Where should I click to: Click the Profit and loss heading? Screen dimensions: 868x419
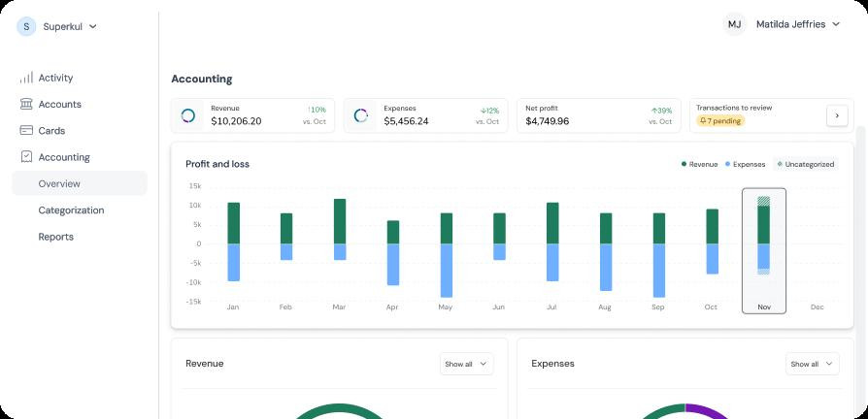[217, 164]
